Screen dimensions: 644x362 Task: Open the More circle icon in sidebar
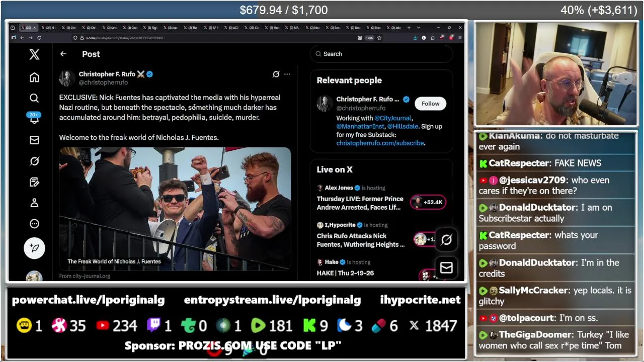coord(34,224)
